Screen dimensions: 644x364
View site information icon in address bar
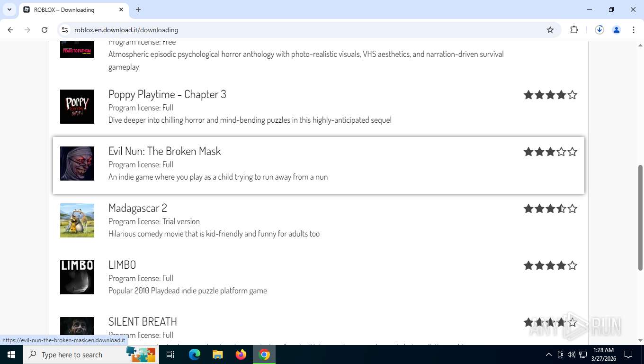coord(65,30)
